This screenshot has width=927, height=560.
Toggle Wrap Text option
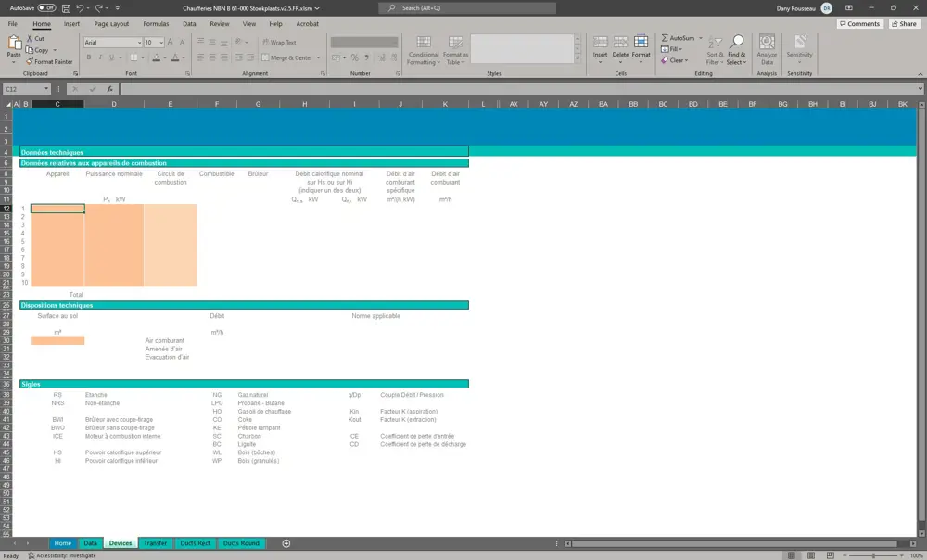tap(279, 43)
